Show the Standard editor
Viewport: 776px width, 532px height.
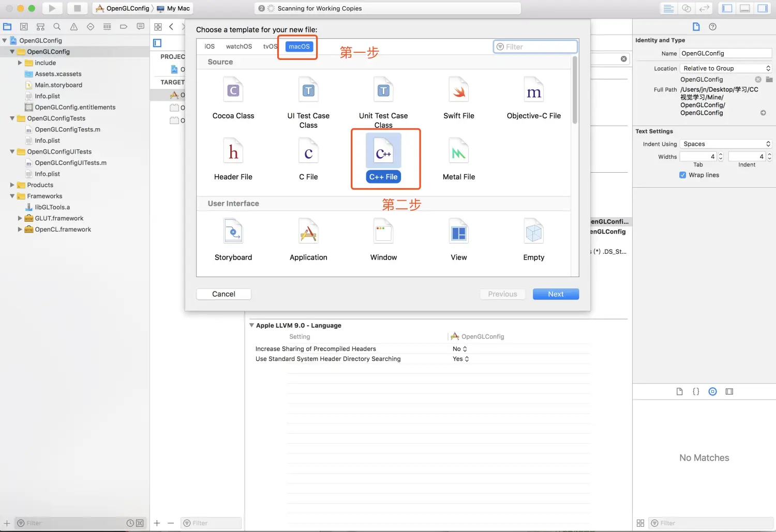tap(668, 8)
